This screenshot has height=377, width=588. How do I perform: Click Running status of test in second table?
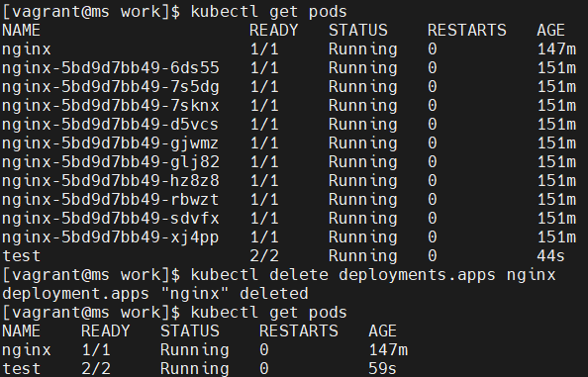(x=195, y=369)
